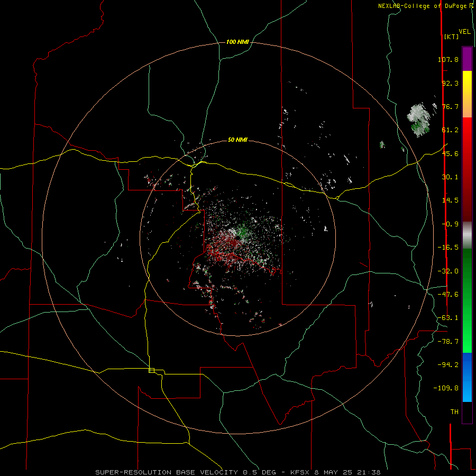Click the small yellow highway junction square marker

(x=151, y=370)
